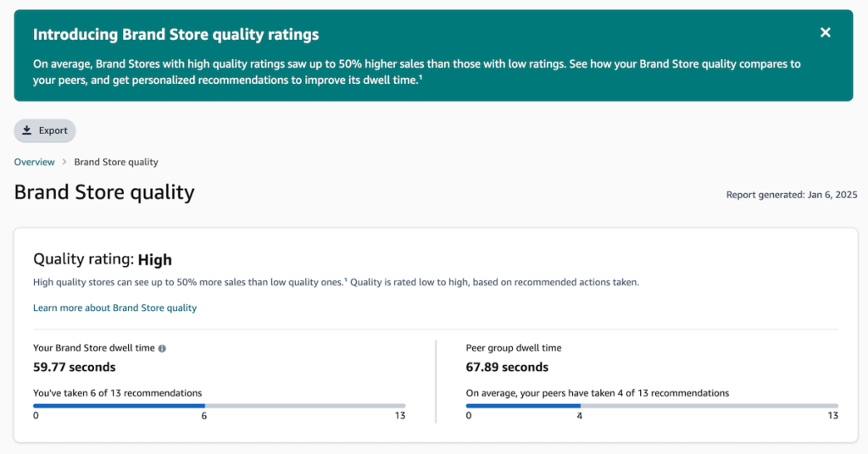Screen dimensions: 868x454
Task: Click the info icon next to dwell time
Action: pos(162,348)
